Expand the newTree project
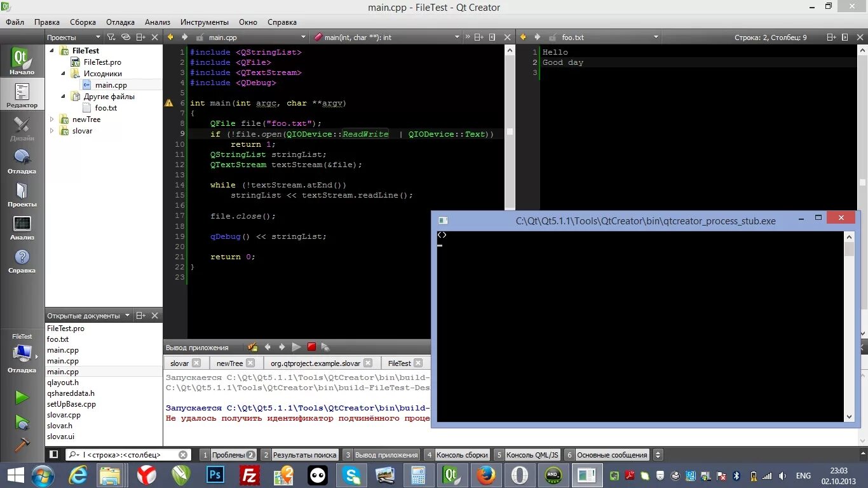The image size is (868, 488). click(x=52, y=119)
